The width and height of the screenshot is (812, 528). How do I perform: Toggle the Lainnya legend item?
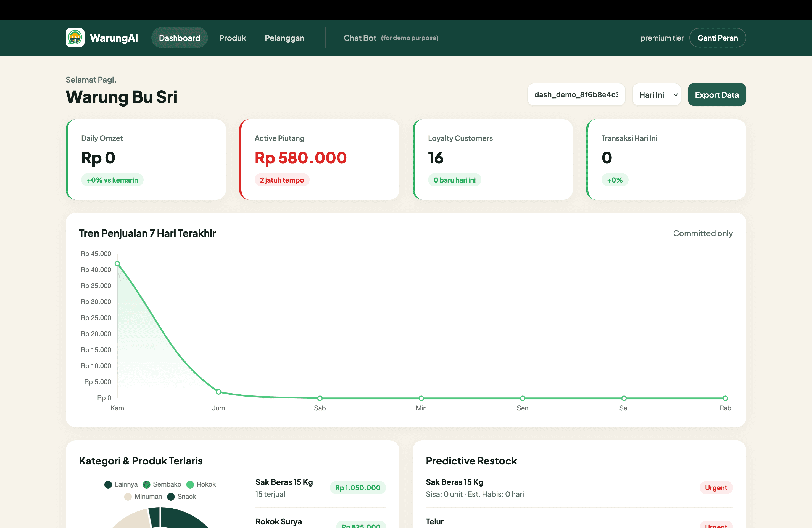point(121,484)
